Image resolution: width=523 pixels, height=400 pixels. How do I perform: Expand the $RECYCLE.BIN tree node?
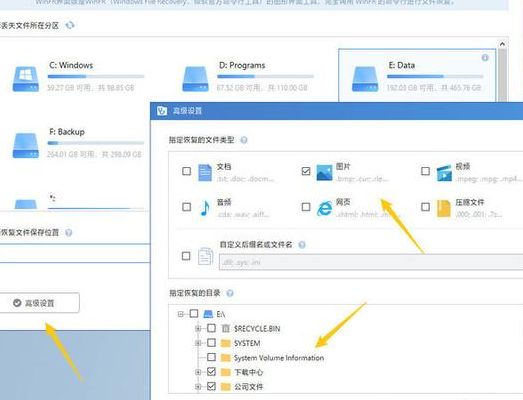coord(198,329)
